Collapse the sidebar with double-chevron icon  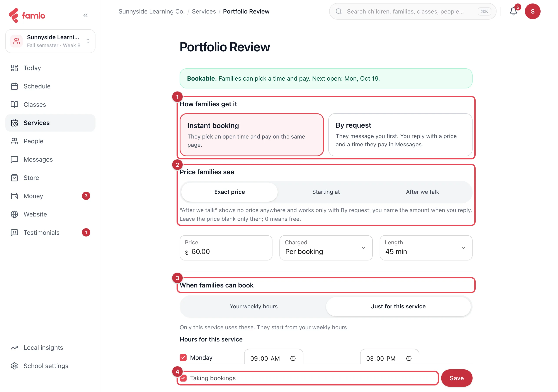tap(85, 15)
